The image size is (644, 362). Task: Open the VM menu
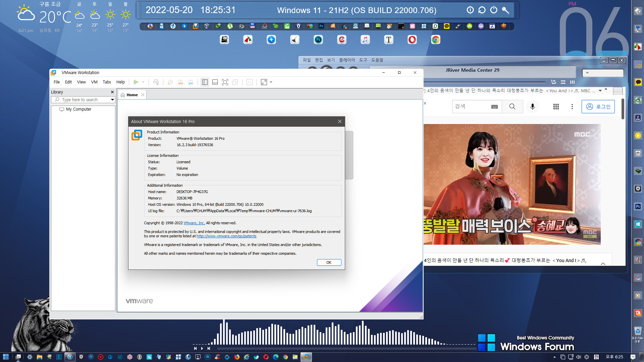tap(94, 82)
